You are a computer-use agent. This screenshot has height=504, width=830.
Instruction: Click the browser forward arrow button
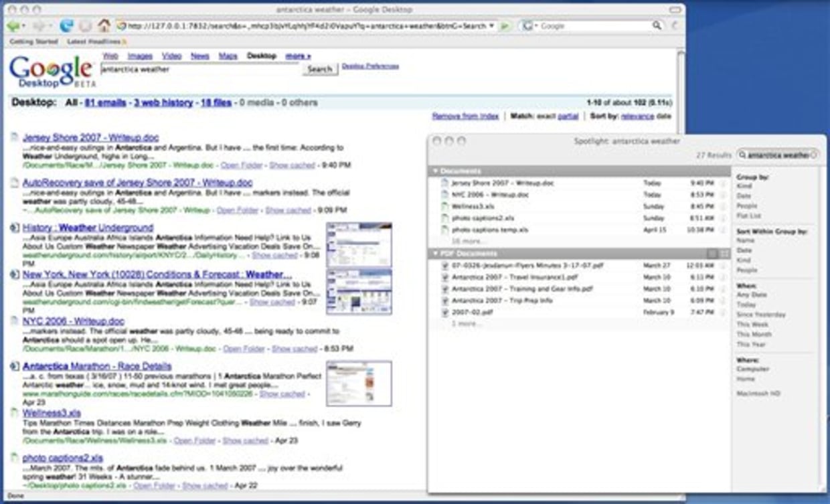click(x=39, y=26)
